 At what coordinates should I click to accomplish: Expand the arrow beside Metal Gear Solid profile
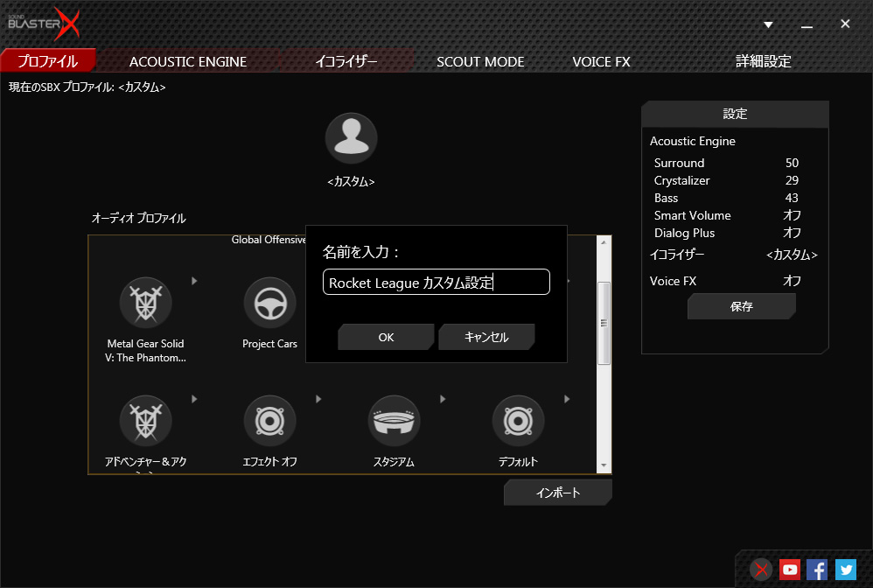[194, 281]
